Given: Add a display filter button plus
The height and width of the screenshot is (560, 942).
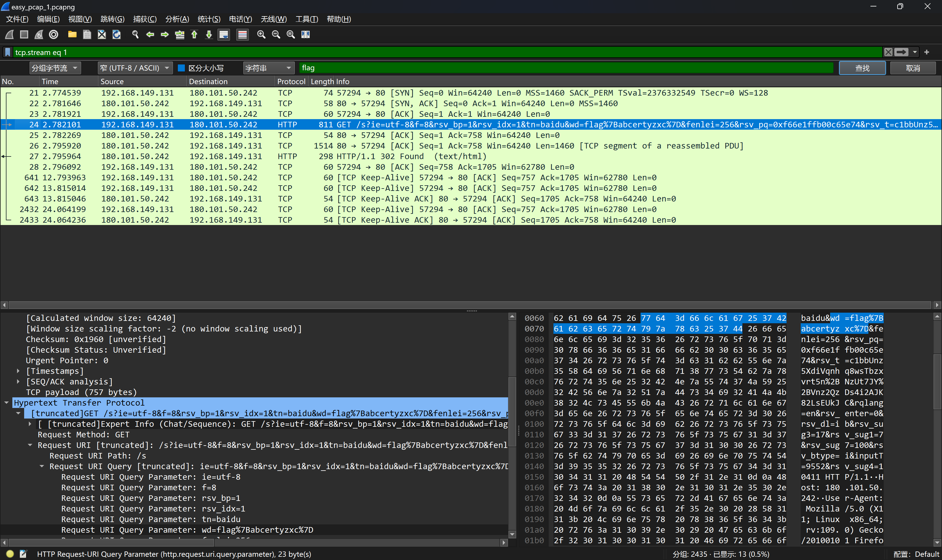Looking at the screenshot, I should click(926, 52).
